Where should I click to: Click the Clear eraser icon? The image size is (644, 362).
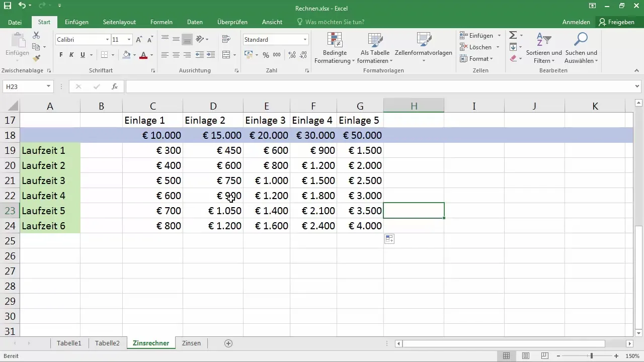click(513, 59)
